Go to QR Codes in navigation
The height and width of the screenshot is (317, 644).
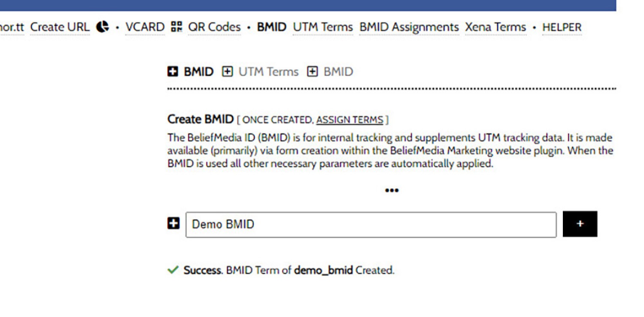click(214, 27)
